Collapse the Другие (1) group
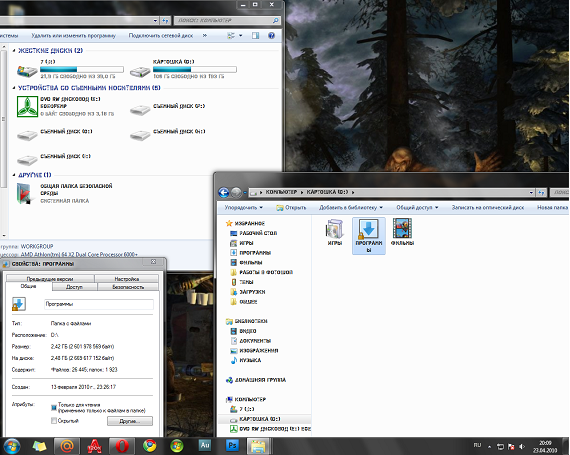This screenshot has height=455, width=570. click(14, 175)
